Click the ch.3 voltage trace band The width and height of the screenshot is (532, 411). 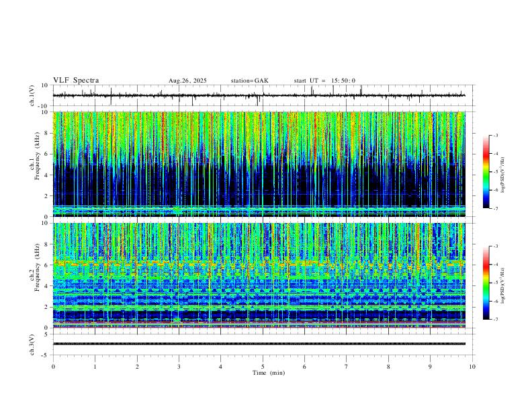259,344
